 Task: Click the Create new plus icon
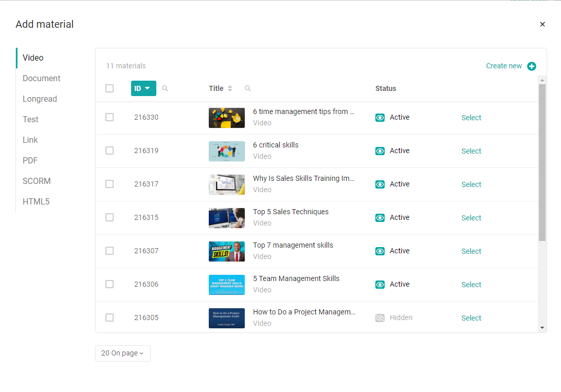531,66
